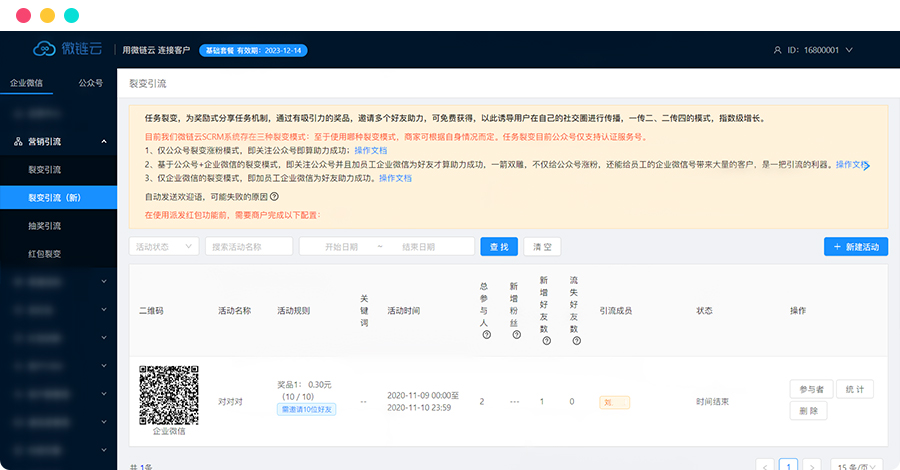This screenshot has height=470, width=900.
Task: Click the help icon under 总参与人 column
Action: click(x=485, y=335)
